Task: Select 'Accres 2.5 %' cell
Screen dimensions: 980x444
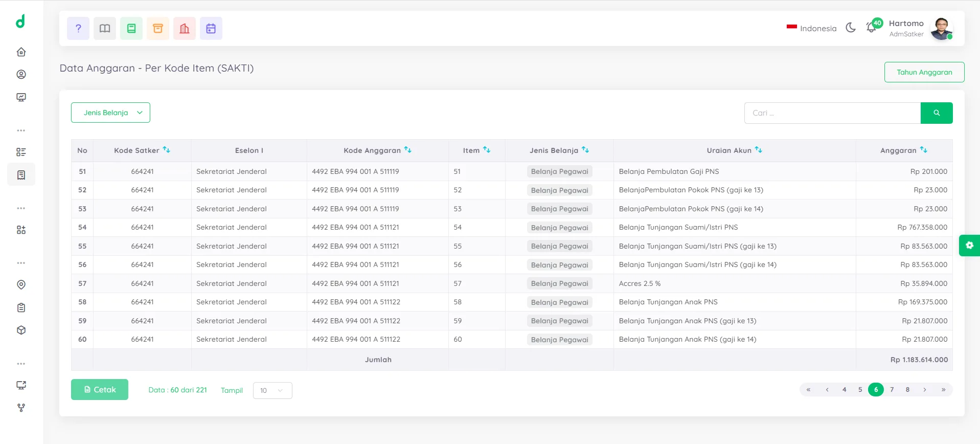Action: [640, 283]
